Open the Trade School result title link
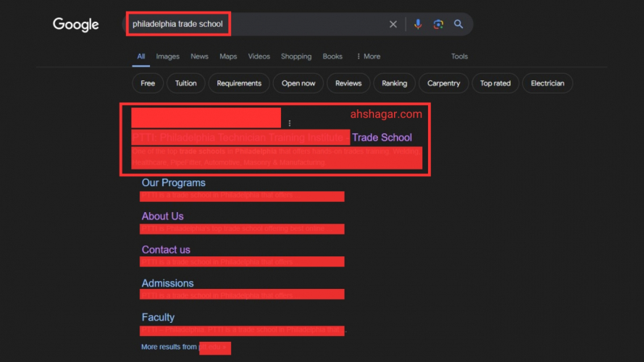This screenshot has height=362, width=644. tap(382, 138)
